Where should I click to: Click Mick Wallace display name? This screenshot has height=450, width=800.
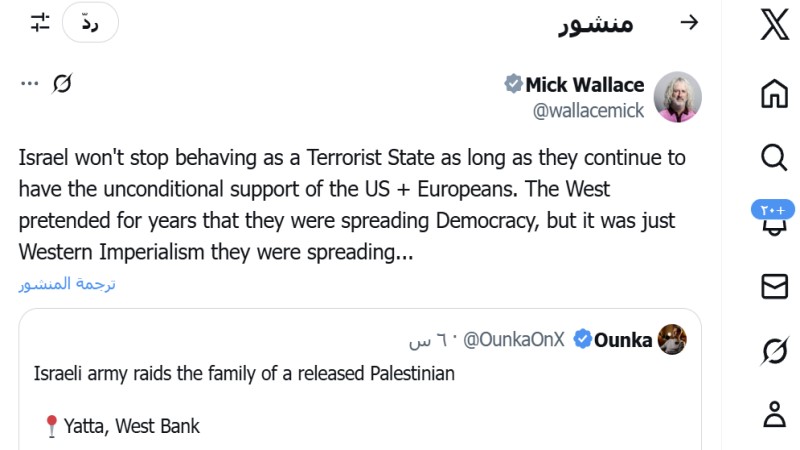coord(585,84)
